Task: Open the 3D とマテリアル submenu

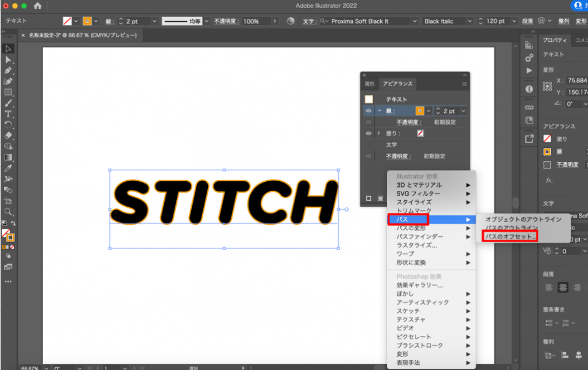Action: tap(431, 185)
